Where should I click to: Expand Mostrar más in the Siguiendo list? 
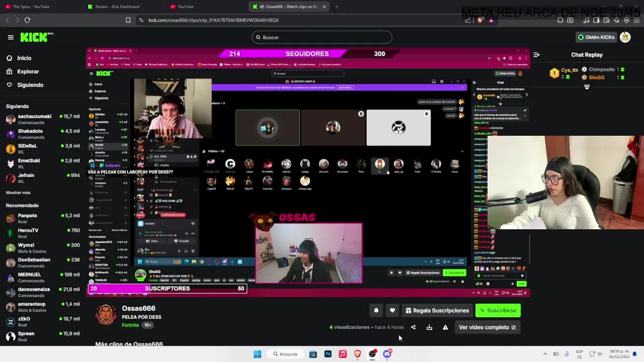pyautogui.click(x=18, y=193)
